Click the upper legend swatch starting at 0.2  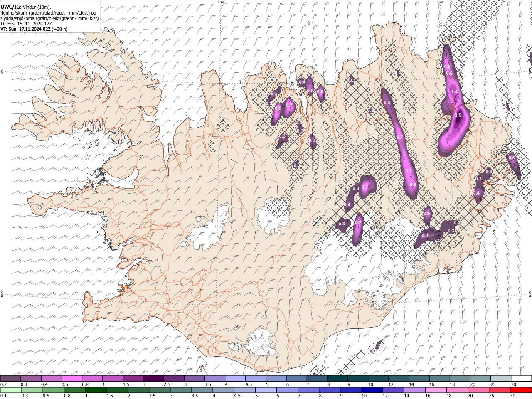tap(11, 378)
